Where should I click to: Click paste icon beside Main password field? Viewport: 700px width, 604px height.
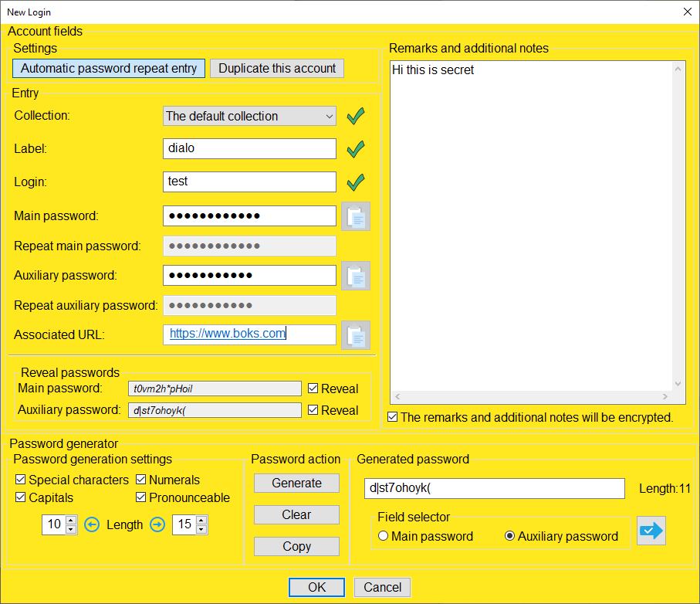point(356,217)
